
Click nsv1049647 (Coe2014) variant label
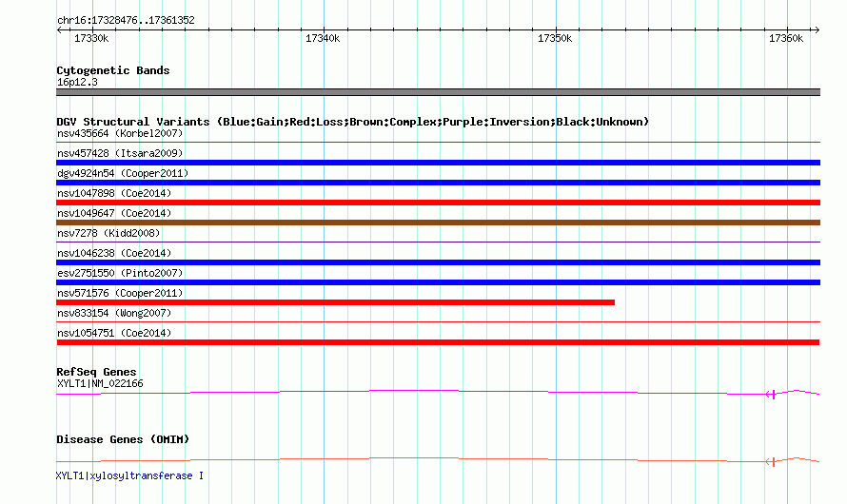114,213
